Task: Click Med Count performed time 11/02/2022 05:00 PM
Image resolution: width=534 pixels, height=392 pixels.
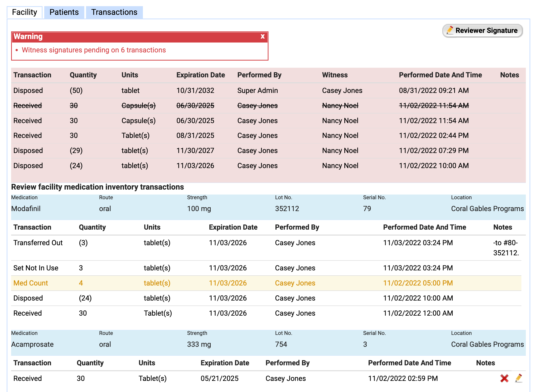Action: [x=418, y=283]
